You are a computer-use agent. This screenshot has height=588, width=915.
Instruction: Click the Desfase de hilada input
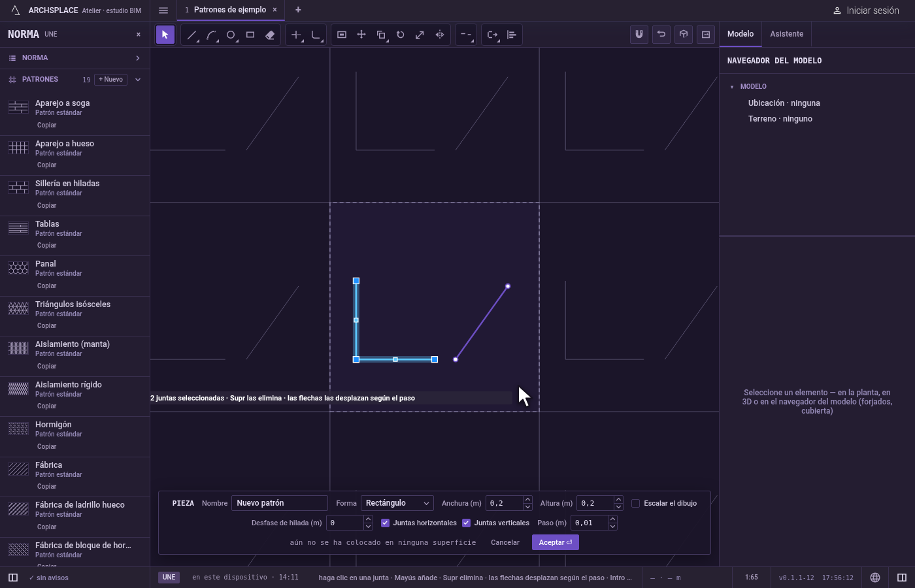pos(345,523)
